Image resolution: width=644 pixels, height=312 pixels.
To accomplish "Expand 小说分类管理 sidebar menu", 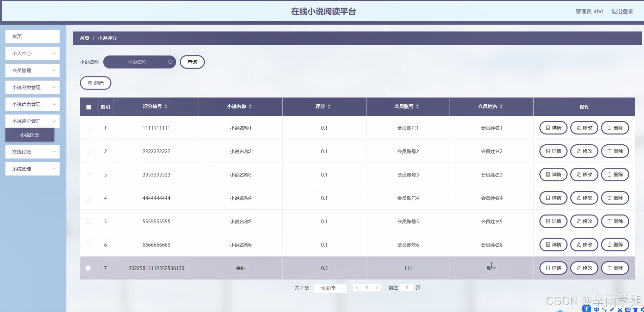I will tap(32, 87).
